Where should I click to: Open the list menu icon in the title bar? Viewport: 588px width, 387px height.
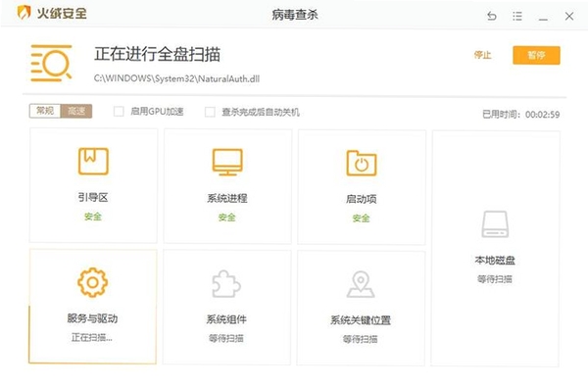[x=517, y=16]
